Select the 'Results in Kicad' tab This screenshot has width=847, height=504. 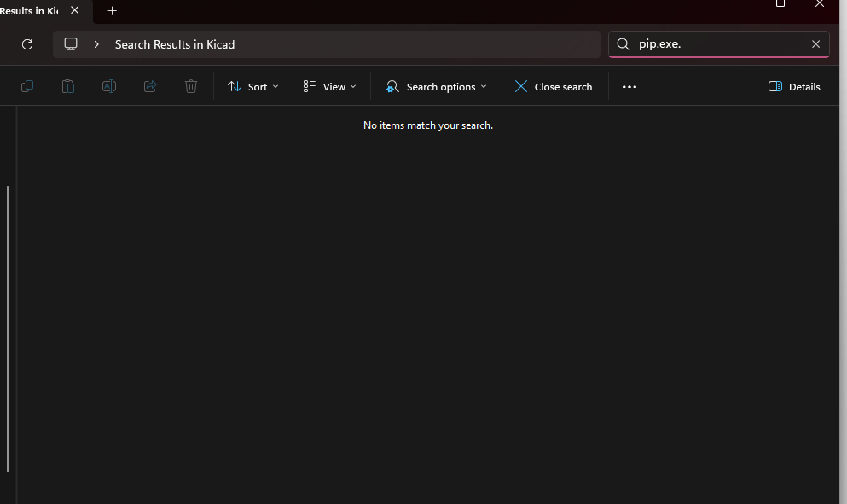(x=29, y=11)
